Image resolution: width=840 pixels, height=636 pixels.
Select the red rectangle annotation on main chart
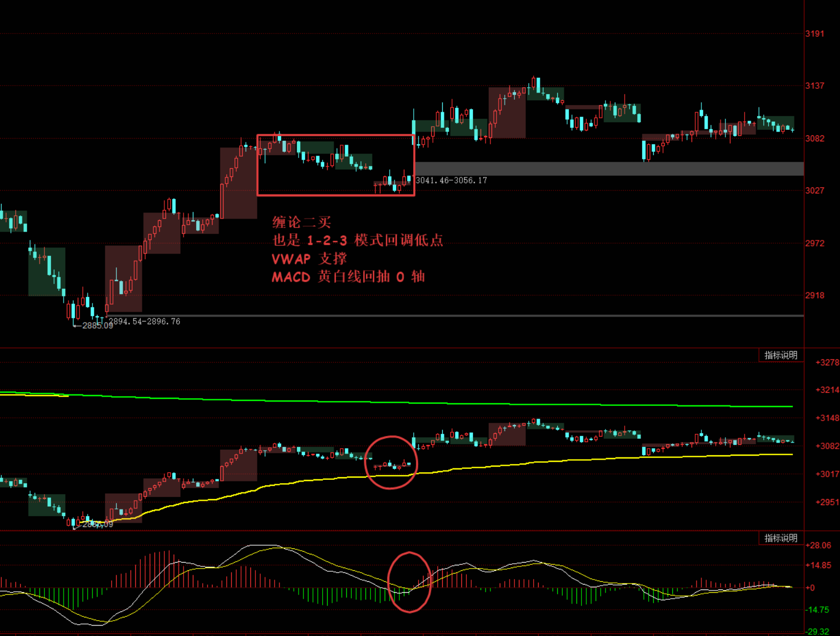(x=335, y=135)
